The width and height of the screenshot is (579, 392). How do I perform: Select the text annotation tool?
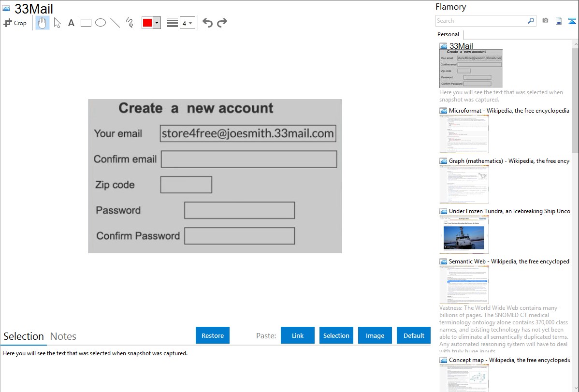coord(71,23)
